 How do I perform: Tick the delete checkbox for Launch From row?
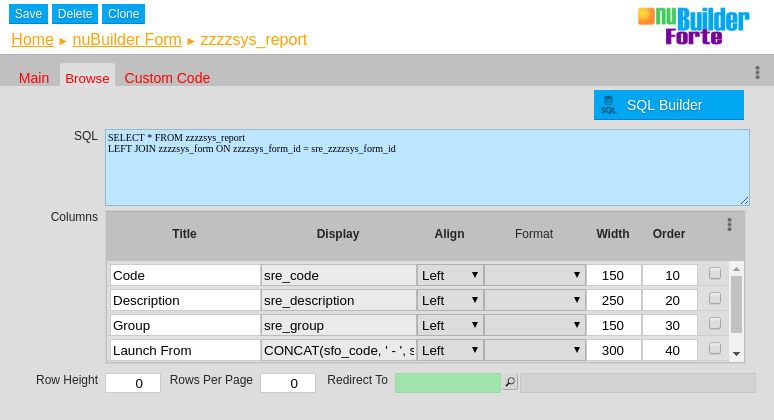pos(714,348)
